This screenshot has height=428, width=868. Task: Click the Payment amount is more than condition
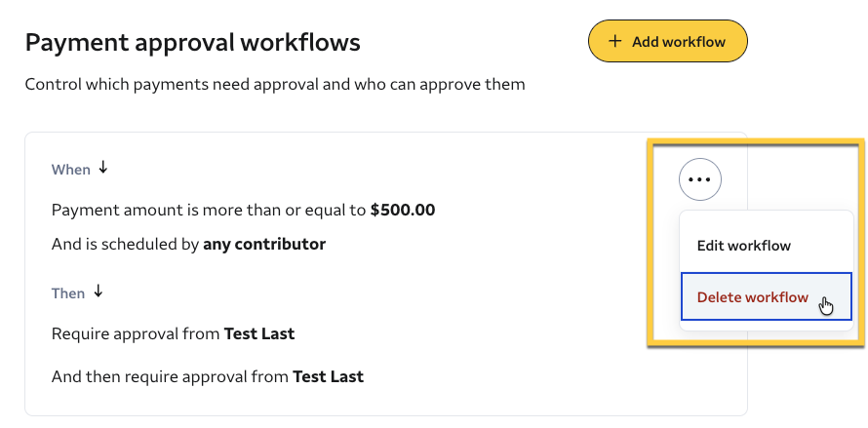click(x=210, y=210)
